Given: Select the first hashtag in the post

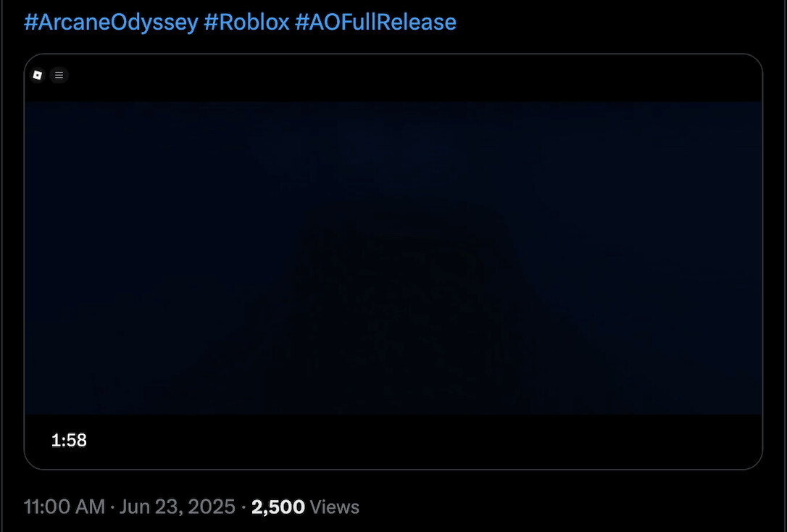Looking at the screenshot, I should pyautogui.click(x=111, y=22).
